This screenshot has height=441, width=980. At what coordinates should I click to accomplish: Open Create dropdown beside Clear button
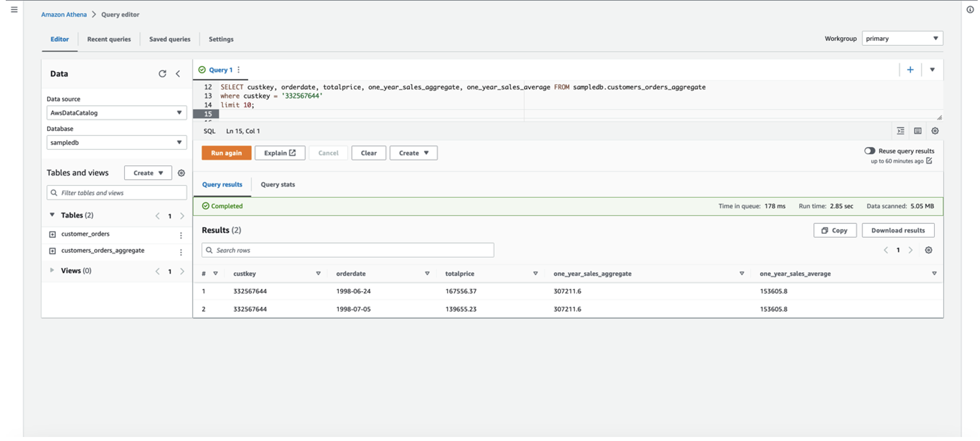click(414, 153)
